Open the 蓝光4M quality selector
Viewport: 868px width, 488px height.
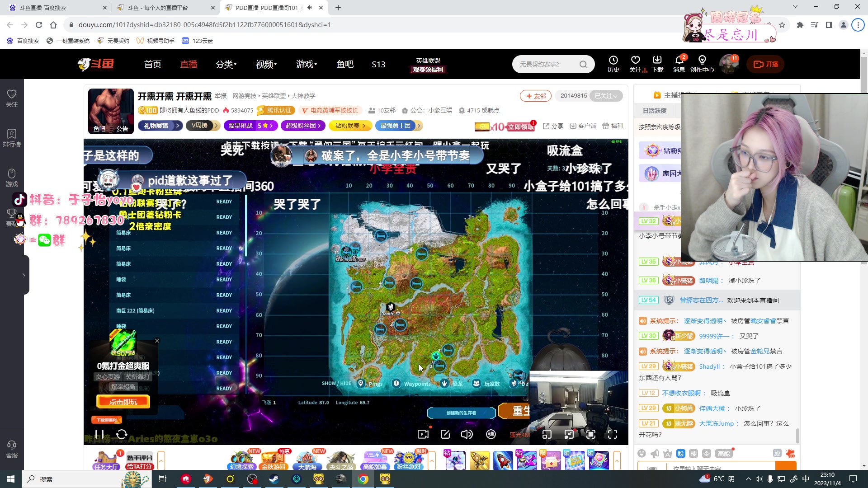[x=519, y=435]
